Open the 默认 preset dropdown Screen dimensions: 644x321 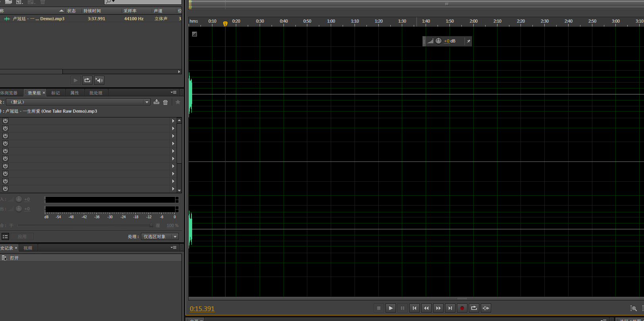147,102
